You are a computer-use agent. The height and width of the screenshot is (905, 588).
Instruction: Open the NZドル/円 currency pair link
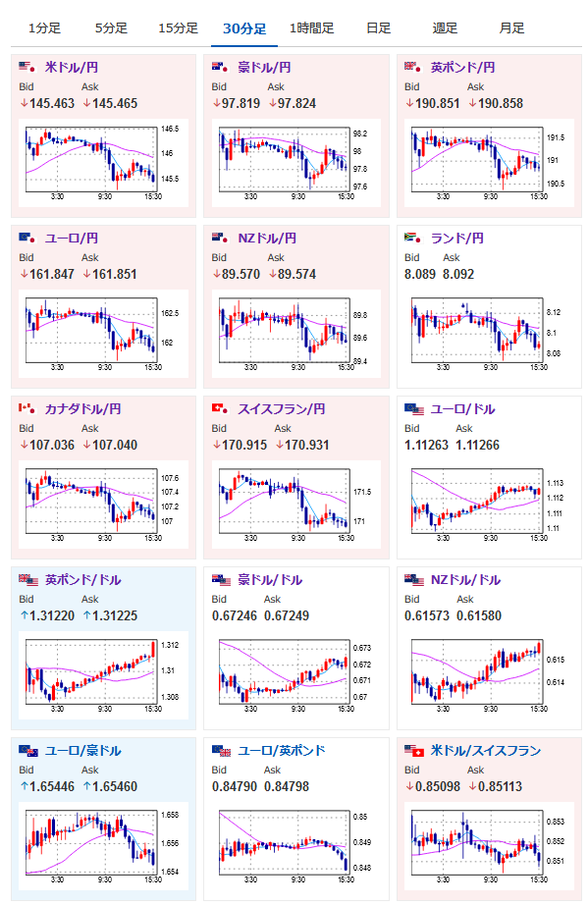[267, 238]
